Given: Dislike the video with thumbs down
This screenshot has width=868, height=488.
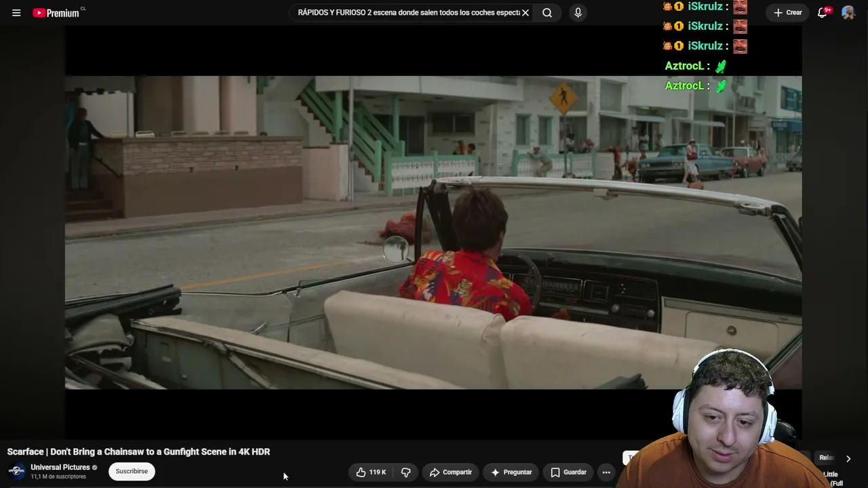Looking at the screenshot, I should click(406, 472).
